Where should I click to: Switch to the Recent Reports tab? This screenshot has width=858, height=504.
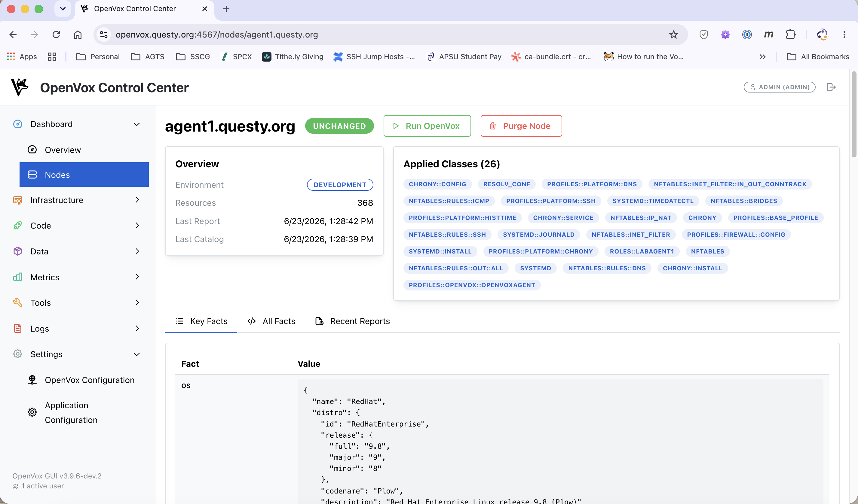352,321
